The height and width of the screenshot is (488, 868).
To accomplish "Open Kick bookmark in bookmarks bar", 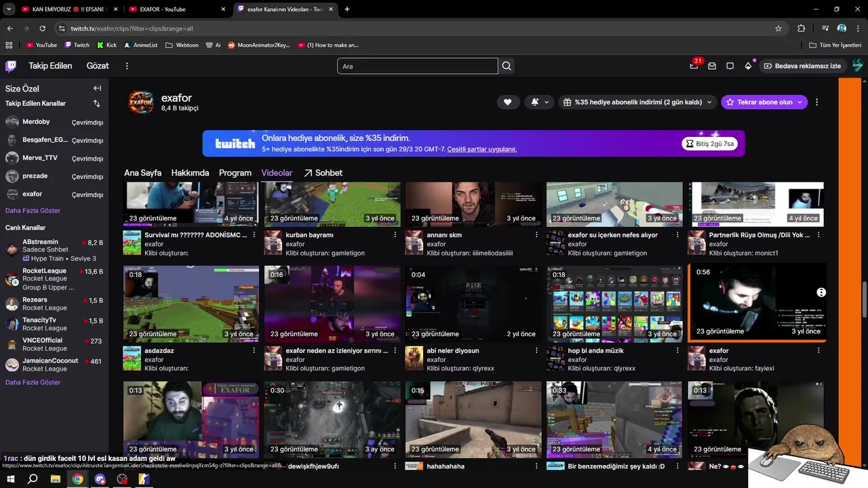I will tap(106, 45).
